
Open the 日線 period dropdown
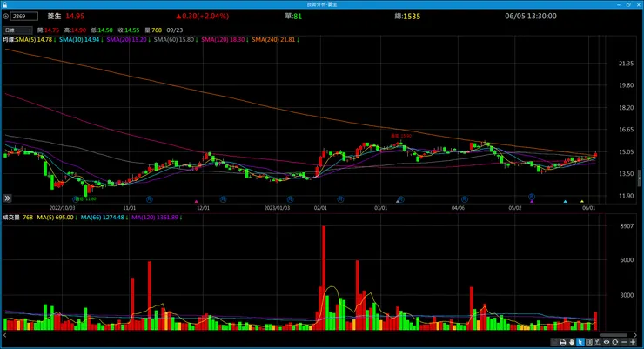click(17, 30)
